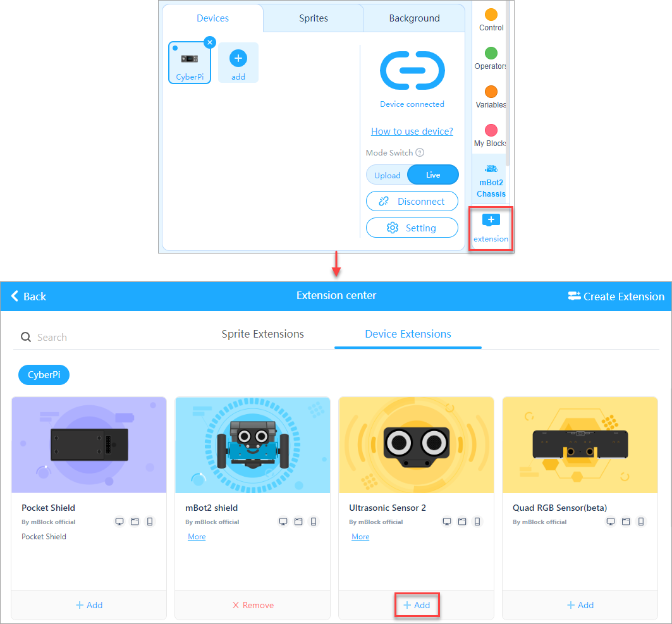Switch the mode to Live
The width and height of the screenshot is (672, 624).
coord(433,175)
